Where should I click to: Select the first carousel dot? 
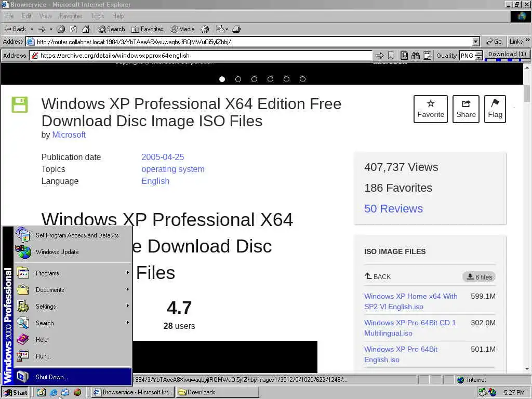click(222, 79)
